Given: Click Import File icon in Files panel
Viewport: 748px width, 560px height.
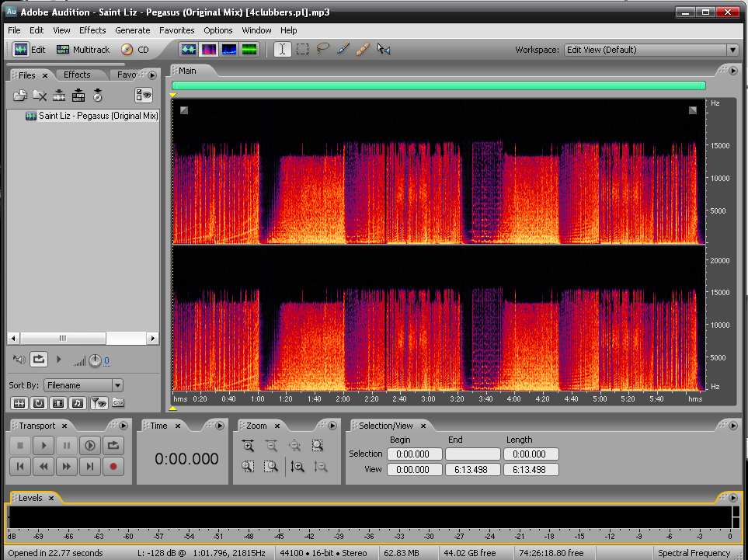Looking at the screenshot, I should (20, 96).
